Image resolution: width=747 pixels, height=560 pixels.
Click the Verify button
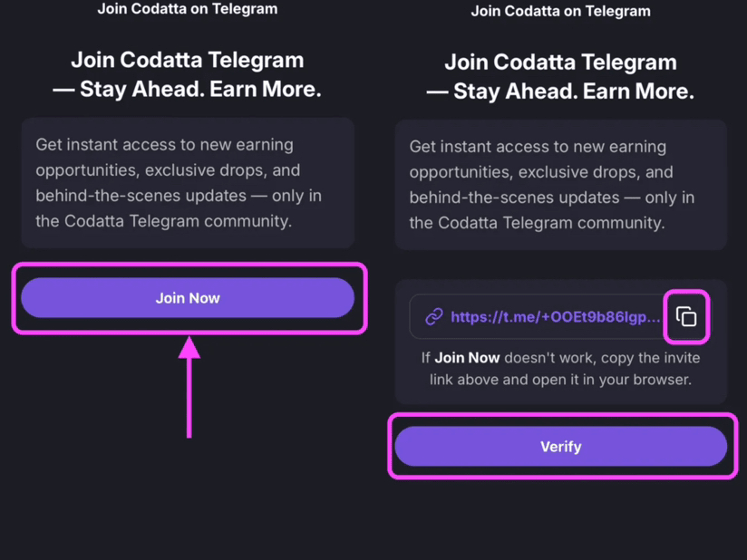click(x=561, y=446)
